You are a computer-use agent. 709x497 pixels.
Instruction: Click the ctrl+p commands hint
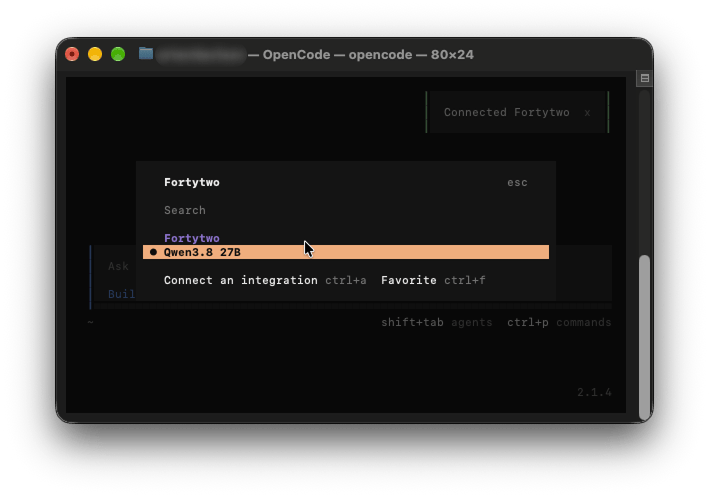pyautogui.click(x=559, y=322)
